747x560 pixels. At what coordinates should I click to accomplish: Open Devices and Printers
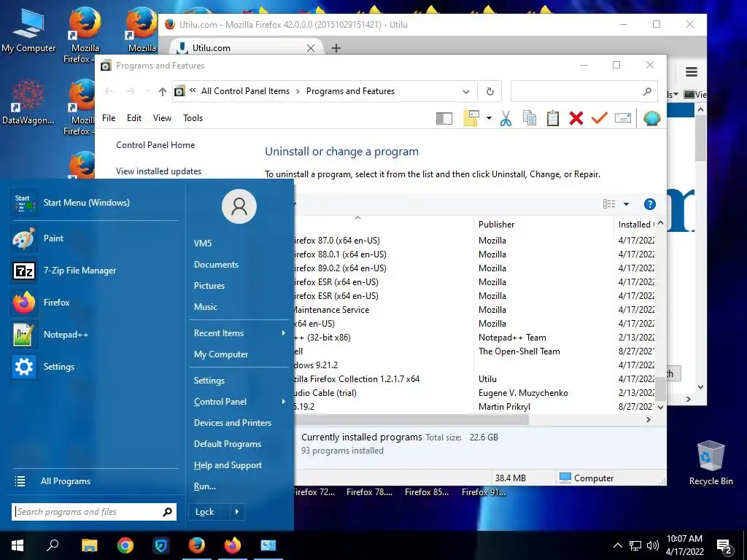(x=239, y=423)
